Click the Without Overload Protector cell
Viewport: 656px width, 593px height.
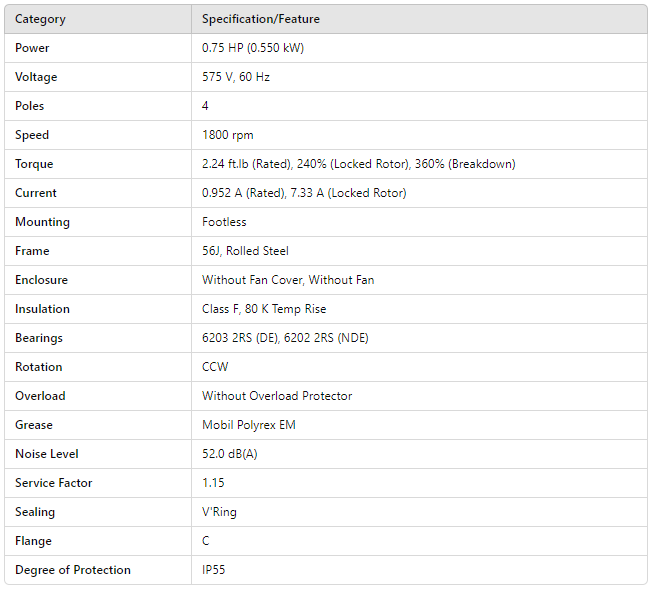coord(277,396)
